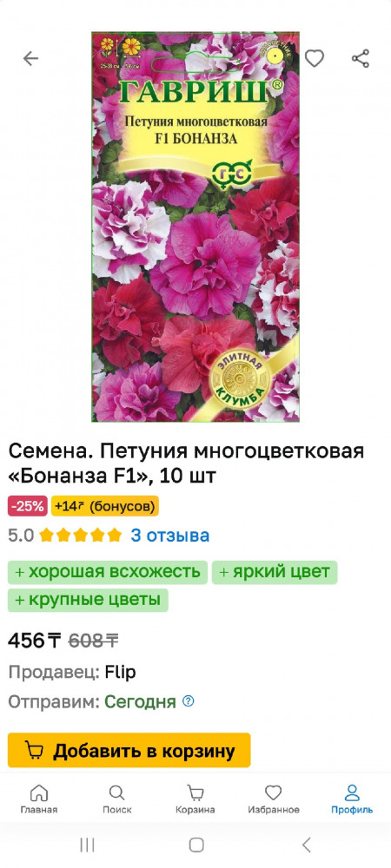Open the 3 отзыва reviews link
This screenshot has height=868, width=391.
point(170,536)
